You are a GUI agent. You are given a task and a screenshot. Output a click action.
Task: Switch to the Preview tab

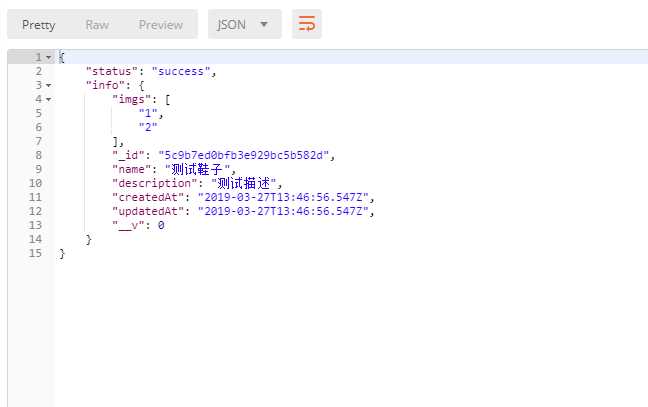[160, 25]
